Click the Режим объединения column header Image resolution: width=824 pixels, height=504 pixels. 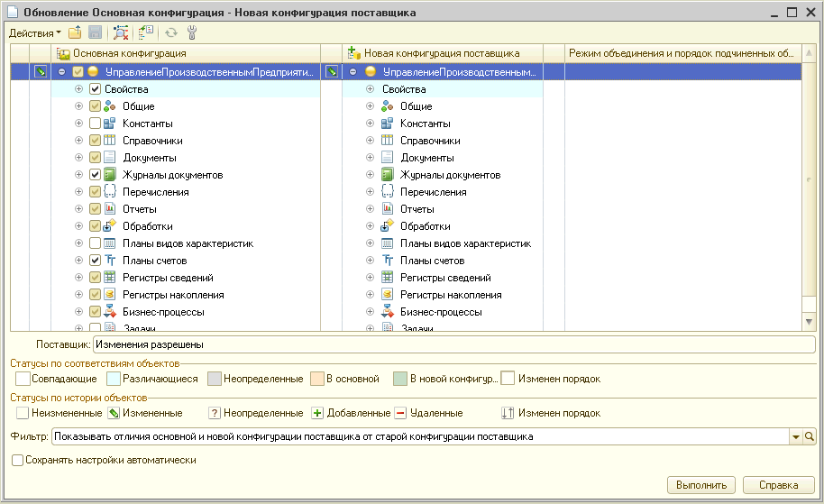pos(682,53)
